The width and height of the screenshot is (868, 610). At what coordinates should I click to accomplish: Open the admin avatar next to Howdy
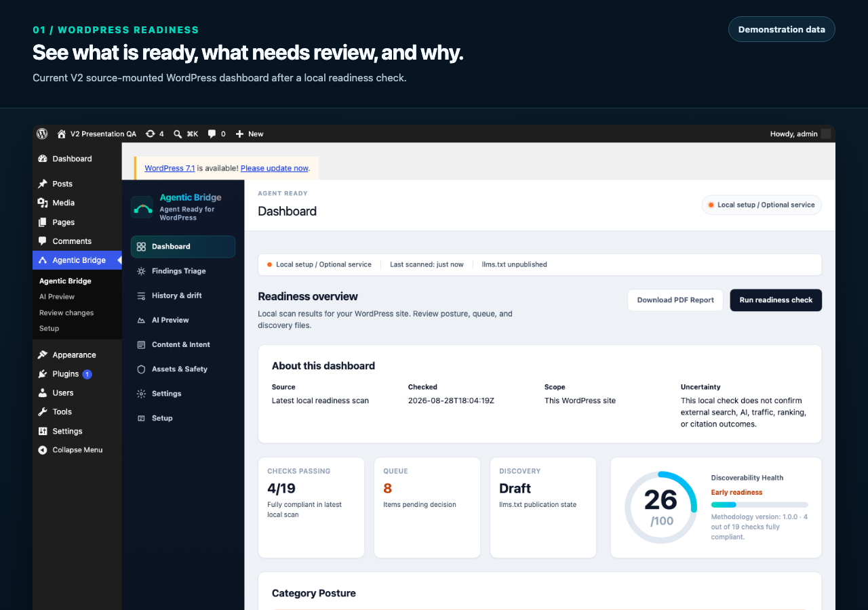[x=826, y=134]
